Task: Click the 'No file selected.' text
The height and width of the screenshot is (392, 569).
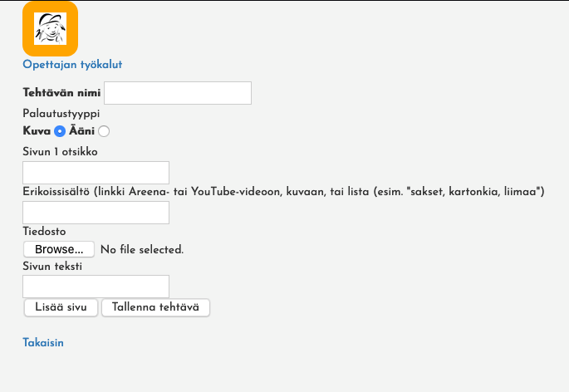Action: pos(141,249)
